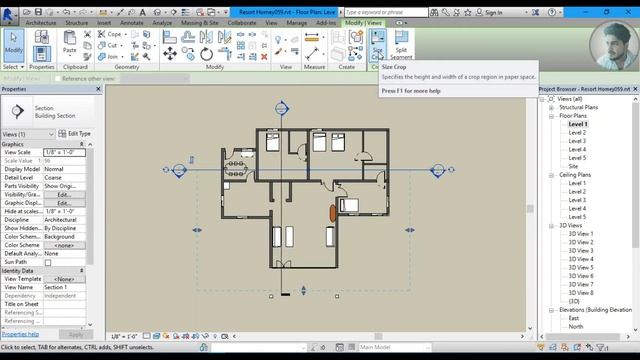
Task: Click the Detail Level icon in view control bar
Action: (147, 336)
